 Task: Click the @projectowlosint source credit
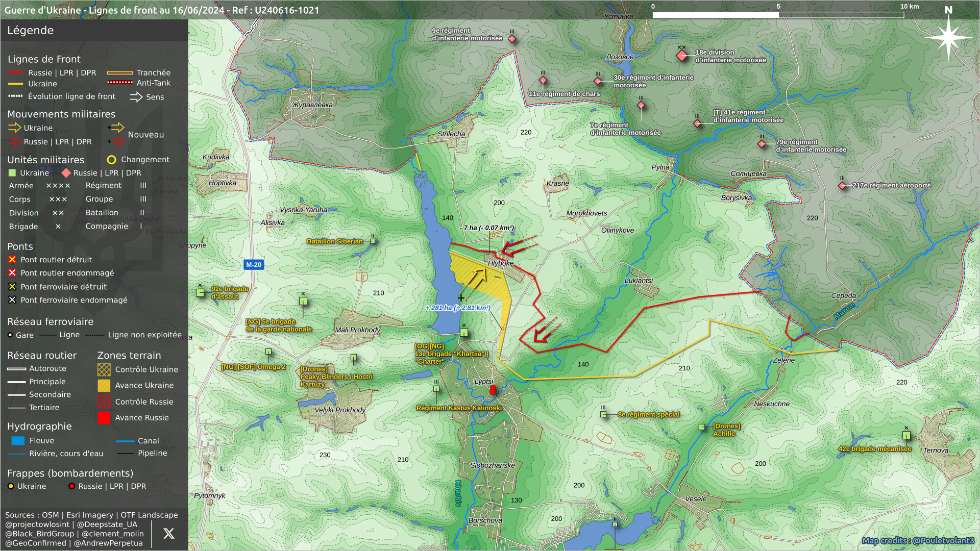point(37,524)
